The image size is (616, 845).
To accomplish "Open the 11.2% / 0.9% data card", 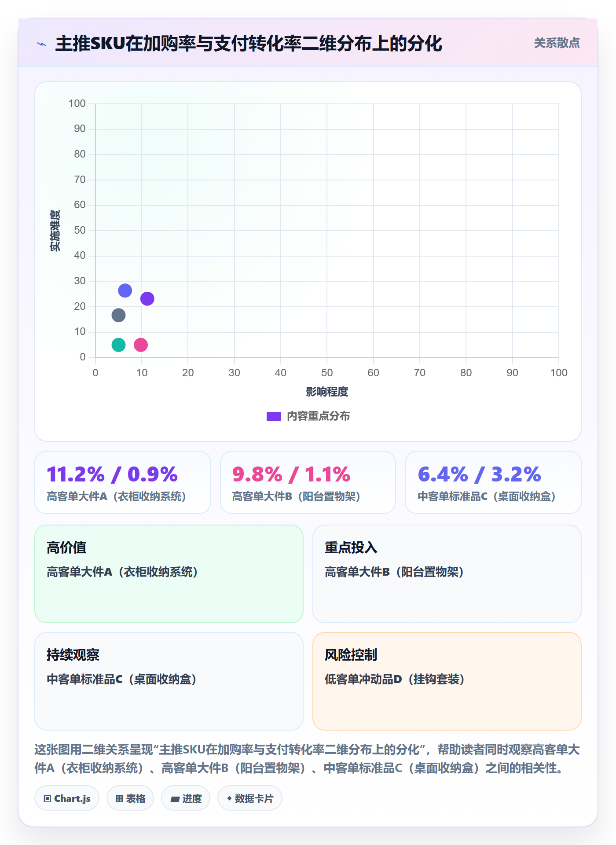I will click(x=123, y=482).
